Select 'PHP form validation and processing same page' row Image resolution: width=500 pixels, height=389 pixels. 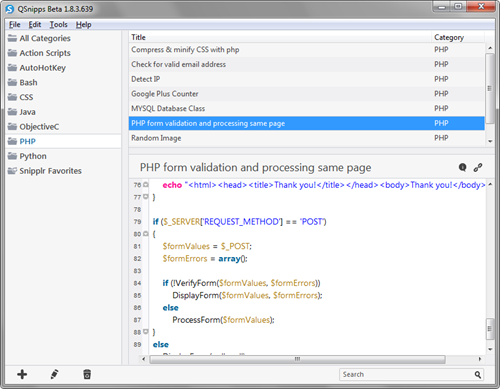tap(307, 123)
